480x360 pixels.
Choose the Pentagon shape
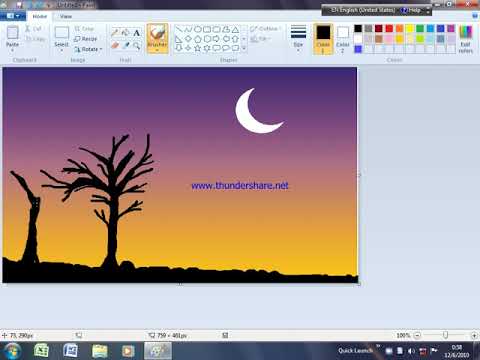(198, 39)
